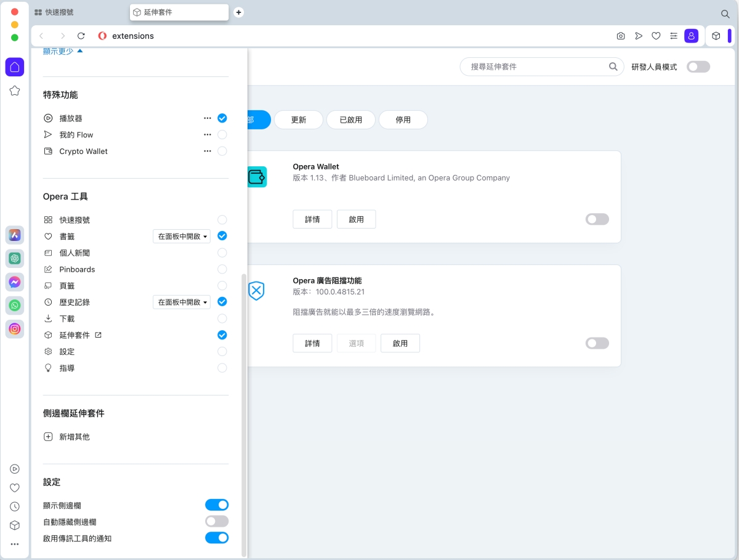Screen dimensions: 739x560
Task: Open ChatGPT in the sidebar
Action: tap(15, 258)
